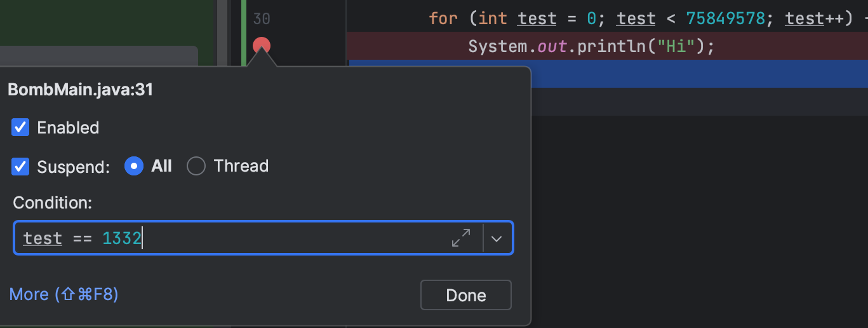868x328 pixels.
Task: Select the All suspend radio button
Action: tap(133, 167)
